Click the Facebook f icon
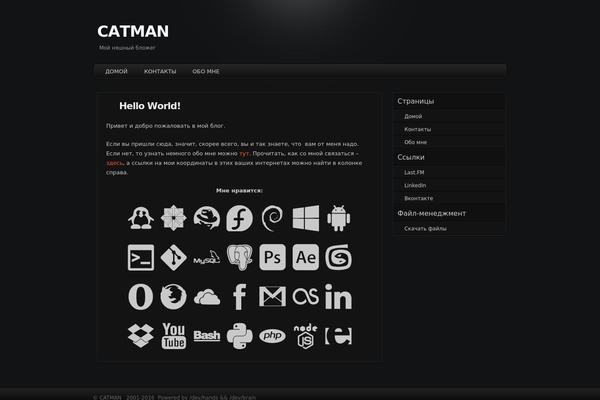This screenshot has height=400, width=600. 240,297
